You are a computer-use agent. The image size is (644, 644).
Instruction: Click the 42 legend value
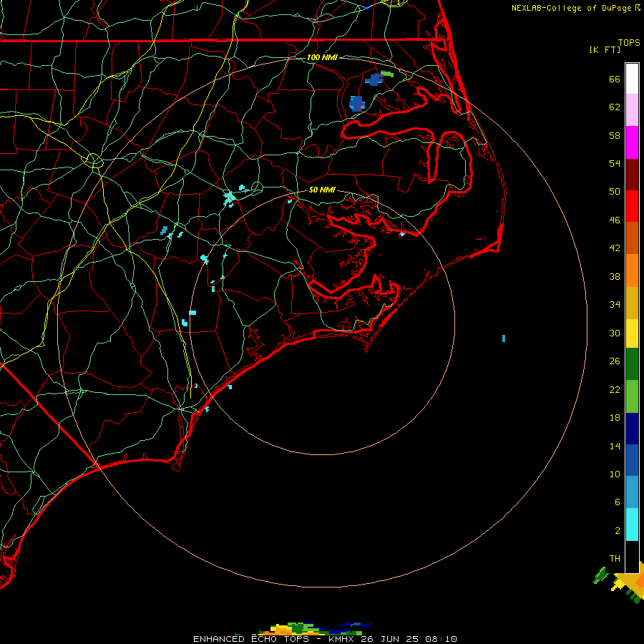pyautogui.click(x=615, y=248)
